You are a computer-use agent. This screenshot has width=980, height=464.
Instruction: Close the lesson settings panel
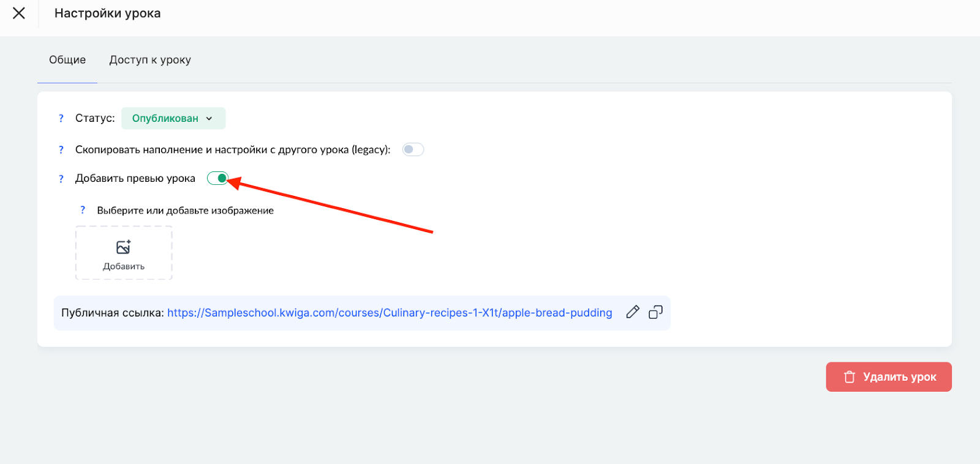[19, 13]
